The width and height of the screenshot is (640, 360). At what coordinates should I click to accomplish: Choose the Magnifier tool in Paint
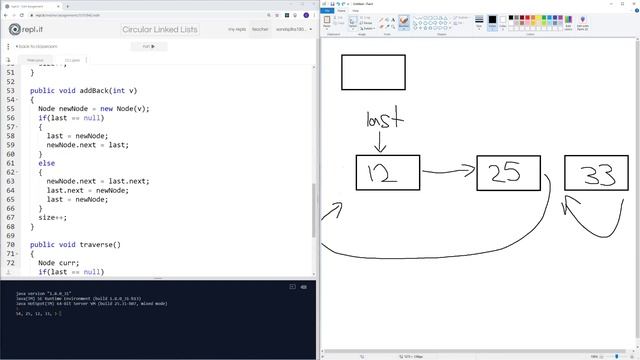point(393,27)
